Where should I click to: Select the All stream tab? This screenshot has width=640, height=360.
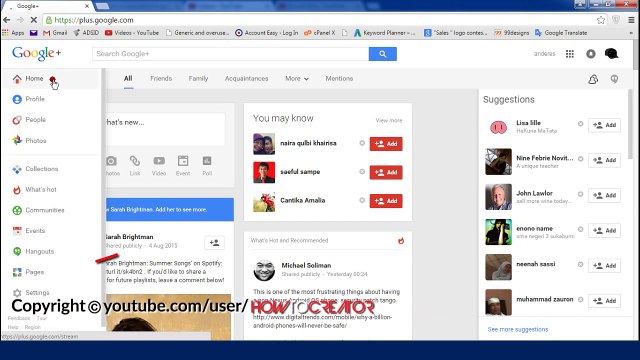pyautogui.click(x=128, y=78)
